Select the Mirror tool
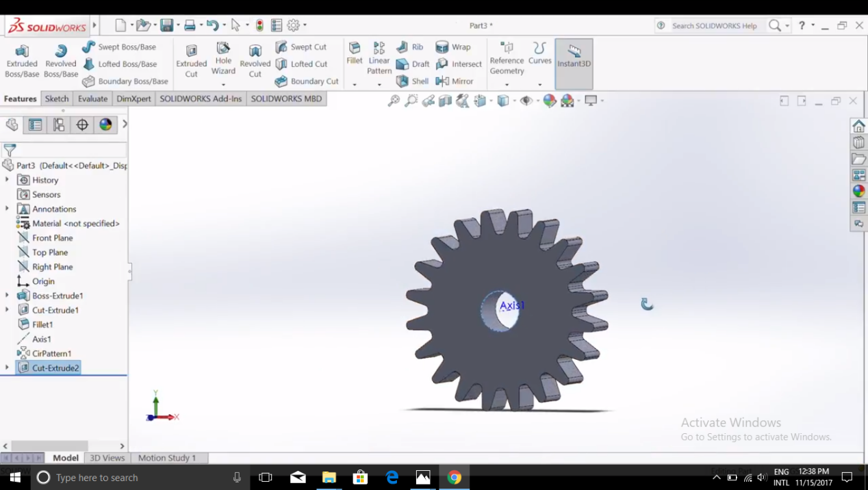Image resolution: width=868 pixels, height=490 pixels. pyautogui.click(x=455, y=81)
